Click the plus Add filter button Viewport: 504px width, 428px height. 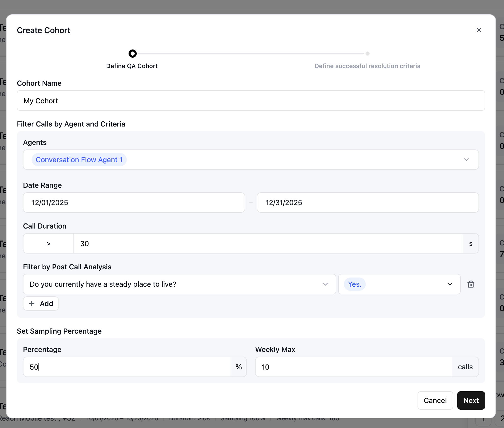41,304
